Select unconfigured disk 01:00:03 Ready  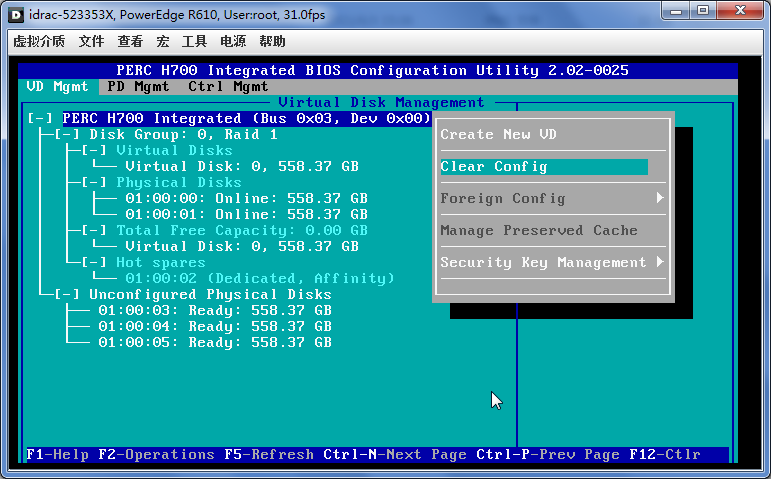click(x=215, y=311)
